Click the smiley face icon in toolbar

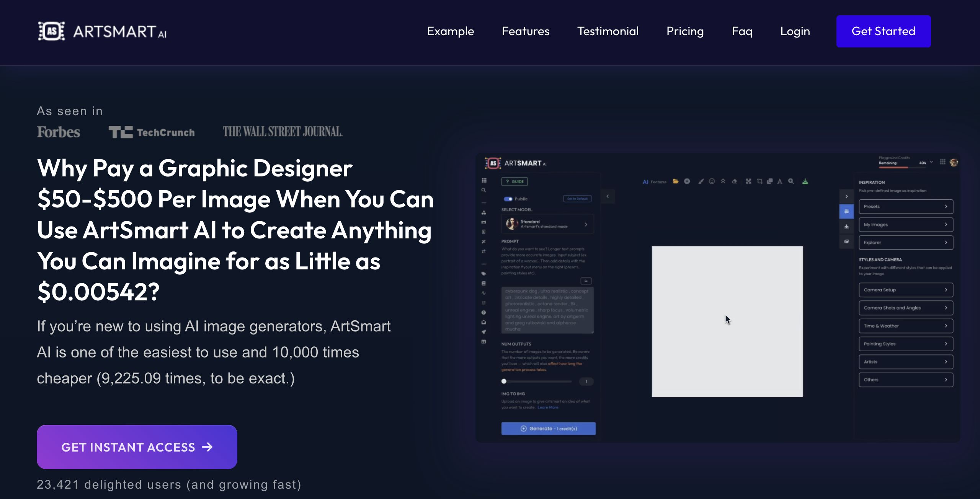[712, 181]
